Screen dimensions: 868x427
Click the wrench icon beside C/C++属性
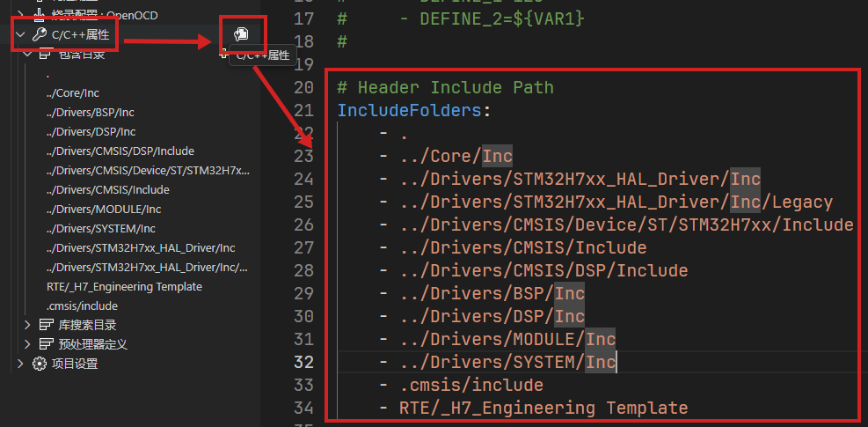coord(39,35)
